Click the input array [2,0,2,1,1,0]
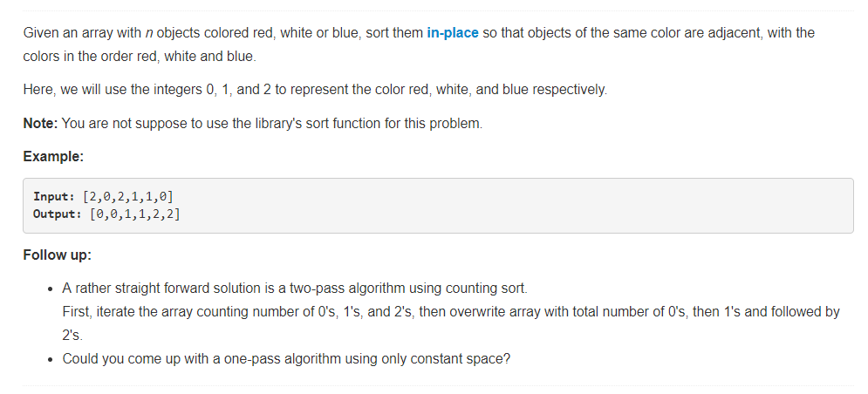 pos(128,196)
